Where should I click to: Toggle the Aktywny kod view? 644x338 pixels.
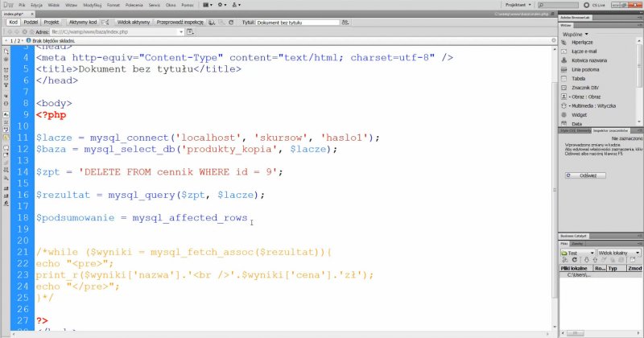82,23
